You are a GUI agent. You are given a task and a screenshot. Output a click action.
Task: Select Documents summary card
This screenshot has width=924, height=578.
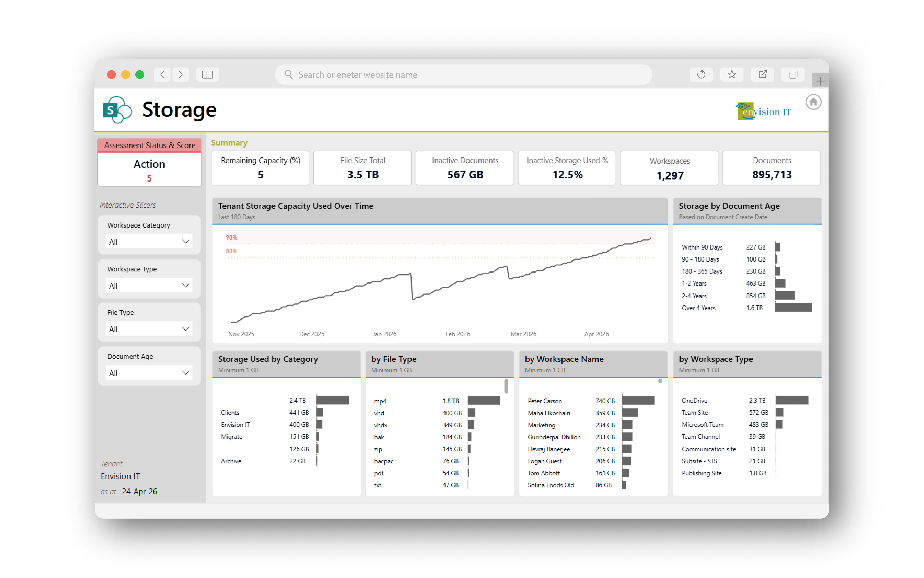772,168
